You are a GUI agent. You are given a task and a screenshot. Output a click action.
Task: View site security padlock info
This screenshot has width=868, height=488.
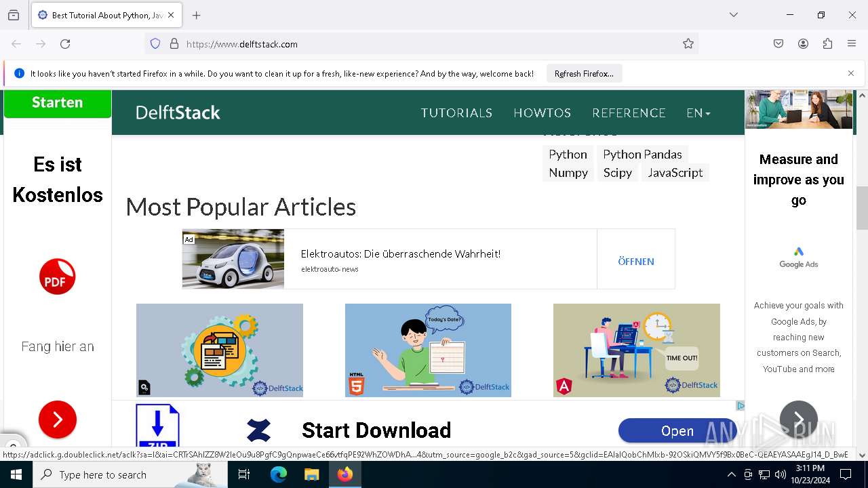[x=174, y=44]
